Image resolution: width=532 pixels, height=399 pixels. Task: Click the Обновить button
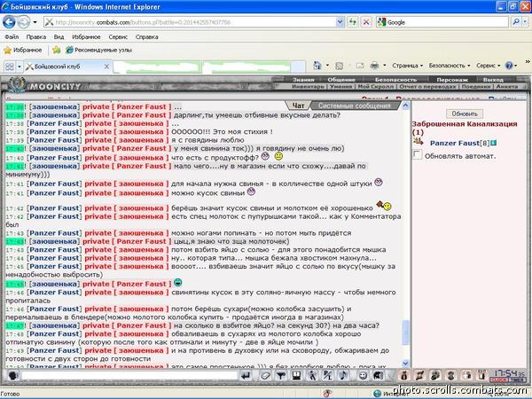465,113
